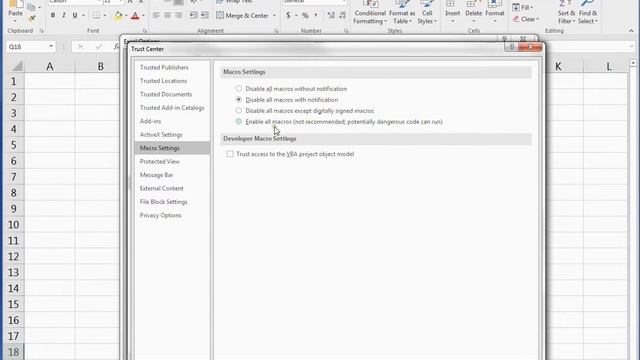Open Cell Styles gallery
The height and width of the screenshot is (360, 640).
click(427, 13)
